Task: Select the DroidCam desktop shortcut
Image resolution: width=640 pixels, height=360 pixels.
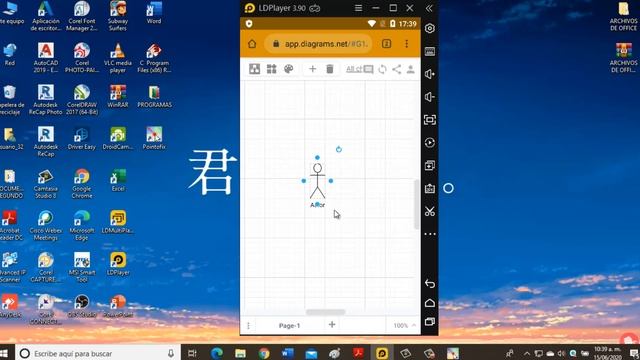Action: tap(118, 139)
